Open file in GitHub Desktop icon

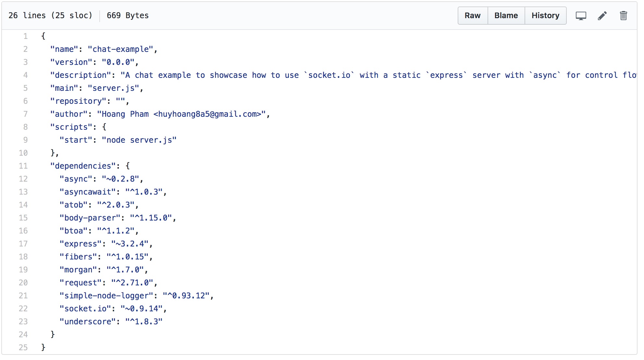click(x=581, y=16)
